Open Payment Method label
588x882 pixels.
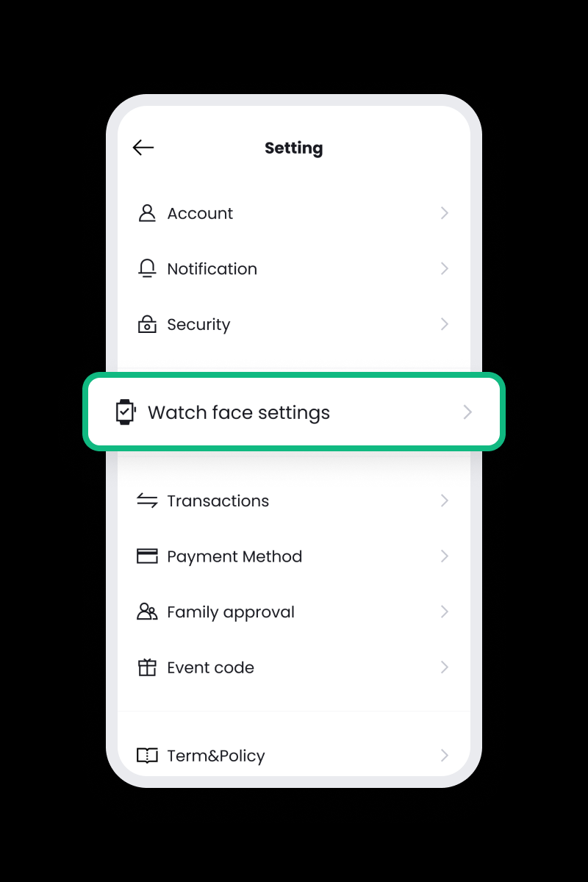click(x=234, y=556)
